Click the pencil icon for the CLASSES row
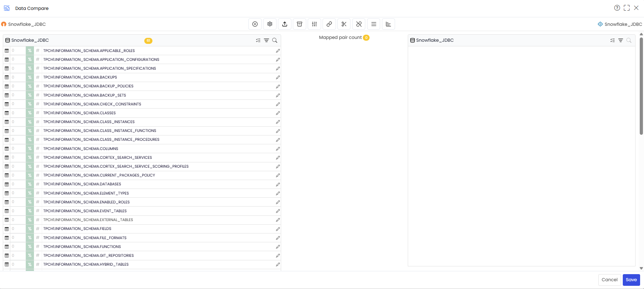 coord(278,113)
